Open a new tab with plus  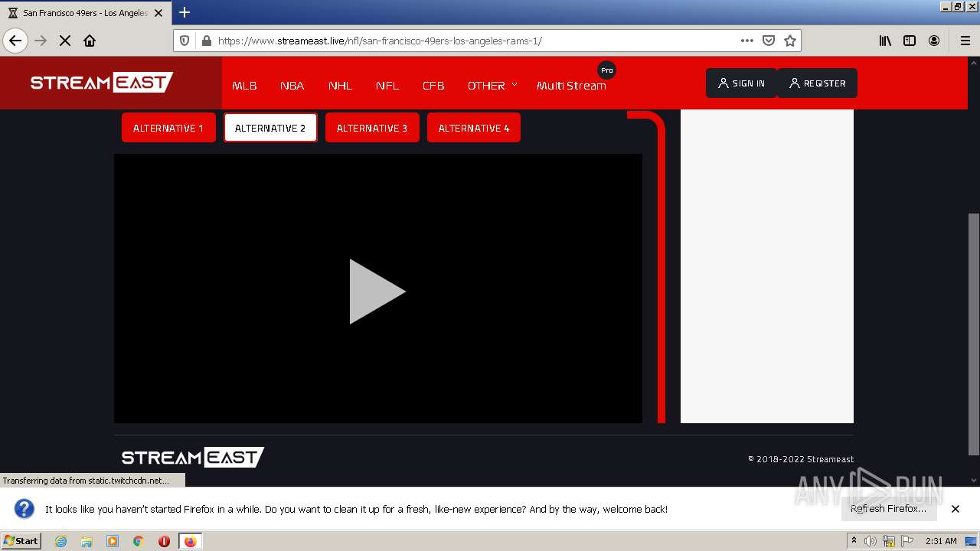(x=185, y=12)
